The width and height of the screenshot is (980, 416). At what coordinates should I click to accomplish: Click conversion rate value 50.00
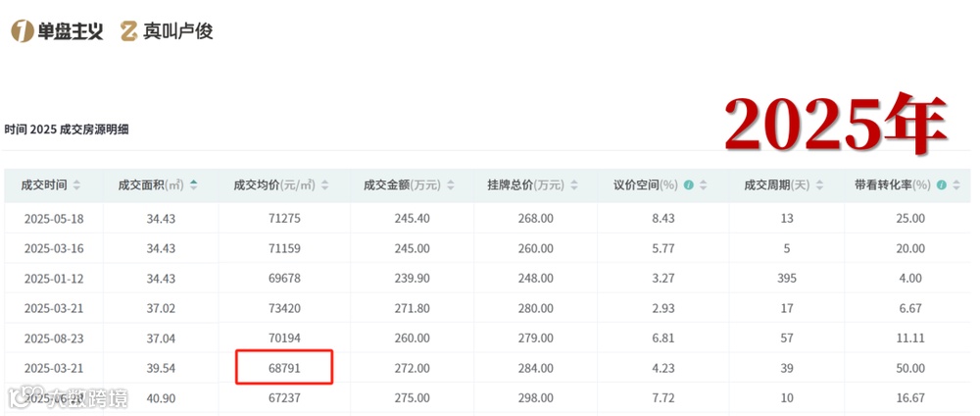pyautogui.click(x=910, y=369)
